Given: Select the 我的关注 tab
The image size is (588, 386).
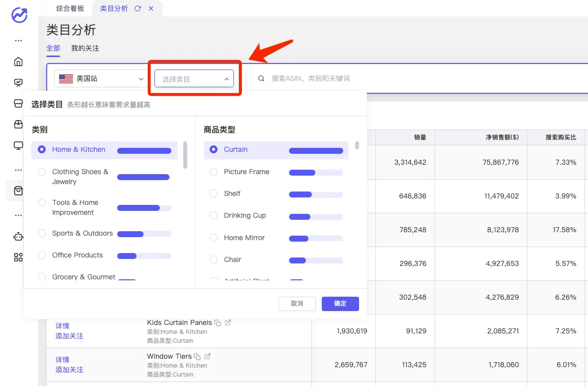Looking at the screenshot, I should pyautogui.click(x=85, y=48).
